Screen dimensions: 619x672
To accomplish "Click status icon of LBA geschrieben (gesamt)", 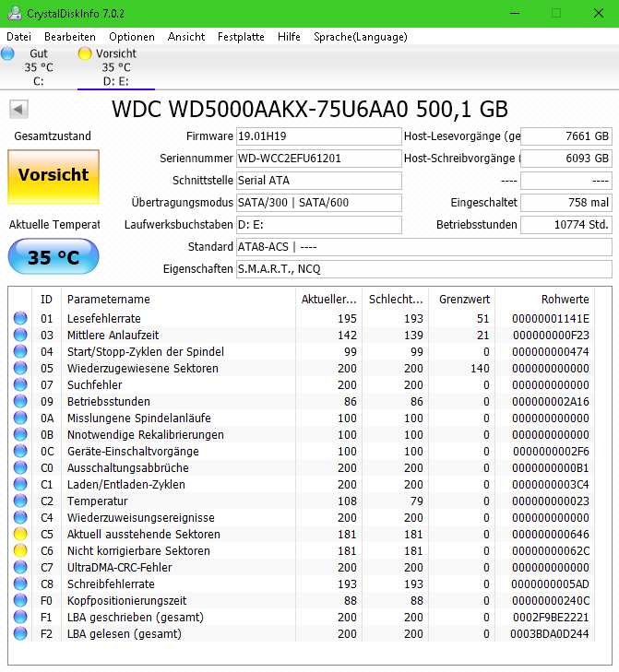I will pyautogui.click(x=20, y=617).
